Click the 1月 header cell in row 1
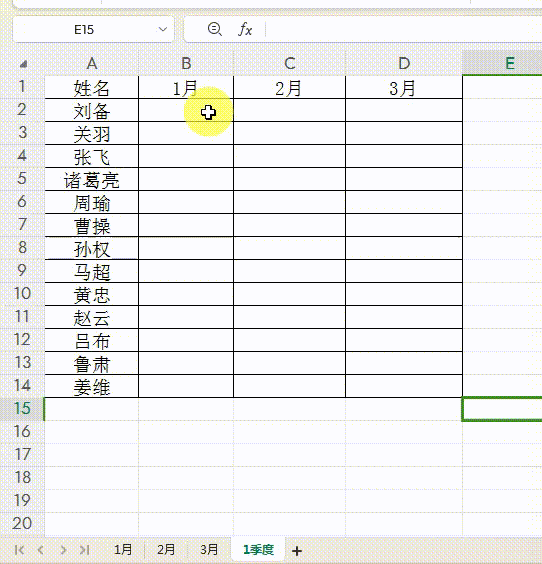This screenshot has width=542, height=564. click(186, 87)
